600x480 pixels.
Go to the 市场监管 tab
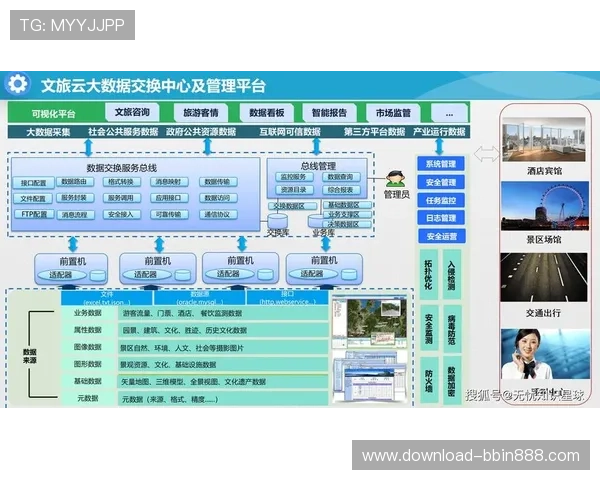(x=393, y=113)
